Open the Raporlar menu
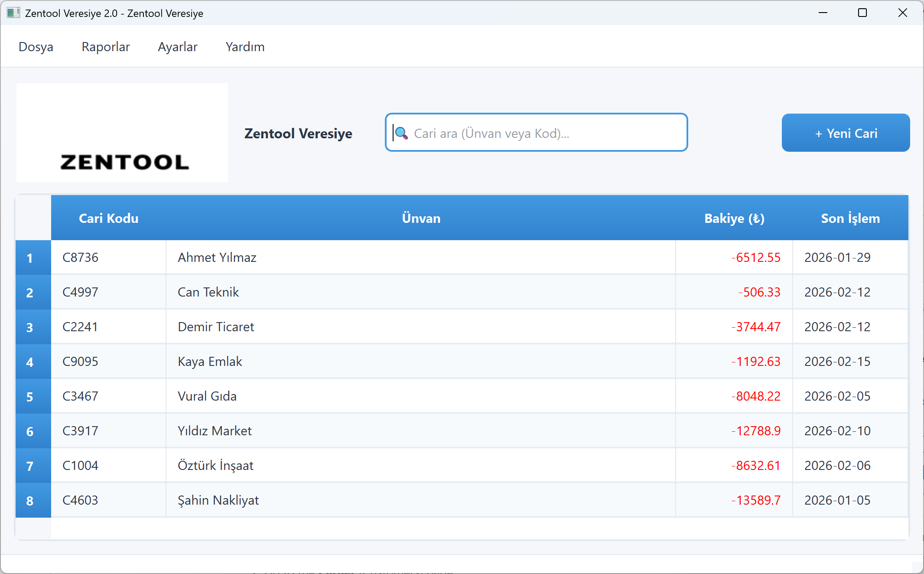Viewport: 924px width, 574px height. pos(106,47)
